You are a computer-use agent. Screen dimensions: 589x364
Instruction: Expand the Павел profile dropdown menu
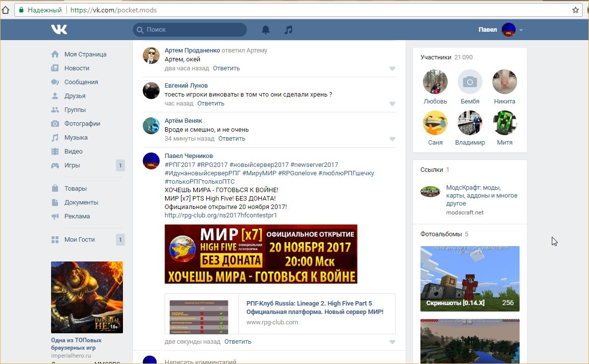(x=521, y=30)
